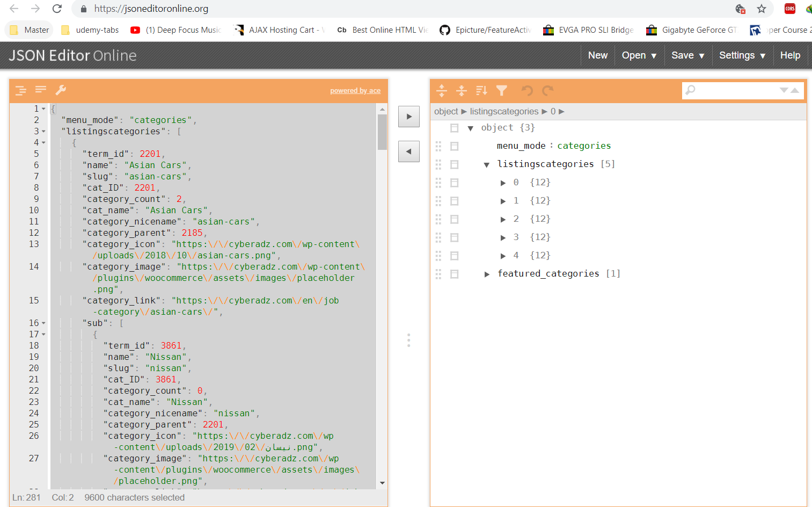Click the browser address bar URL
The image size is (812, 507).
[x=151, y=9]
